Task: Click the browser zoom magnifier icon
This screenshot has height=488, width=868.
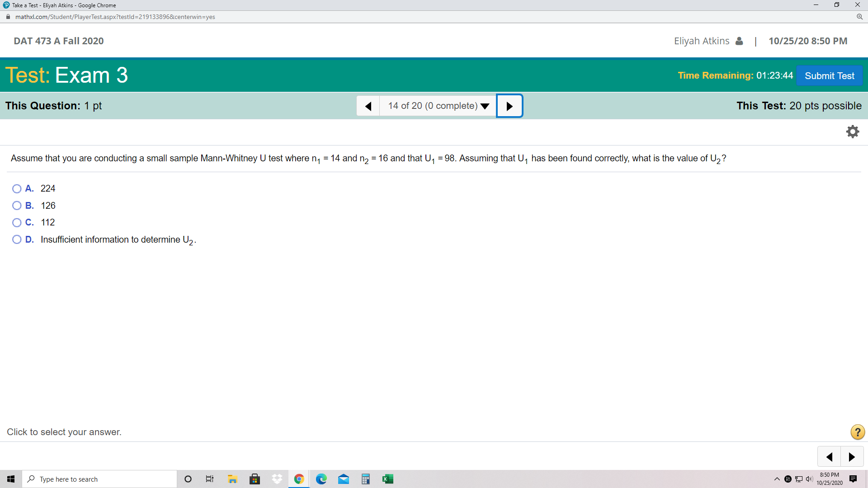Action: (x=859, y=17)
